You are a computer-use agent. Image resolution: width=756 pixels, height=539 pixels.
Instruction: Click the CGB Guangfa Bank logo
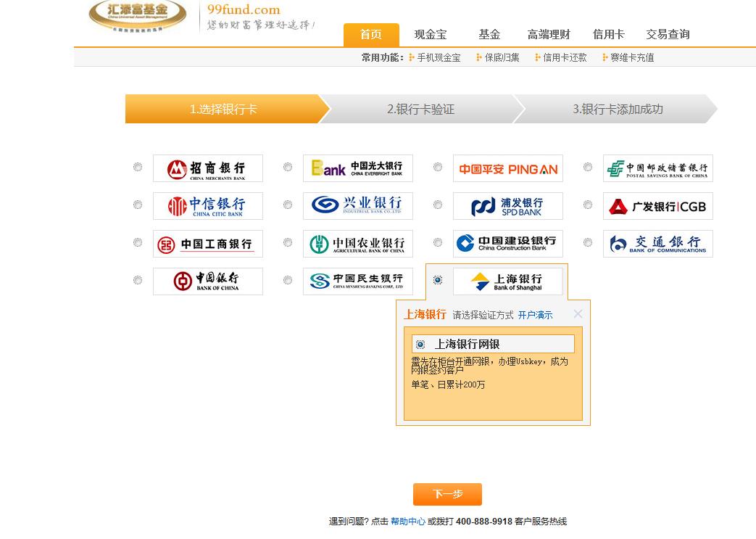pos(657,205)
